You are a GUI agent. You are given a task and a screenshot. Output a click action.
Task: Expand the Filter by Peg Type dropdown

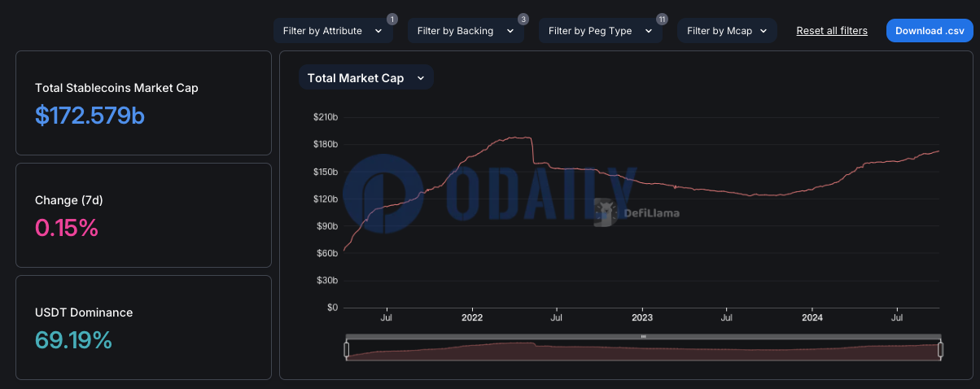(601, 31)
